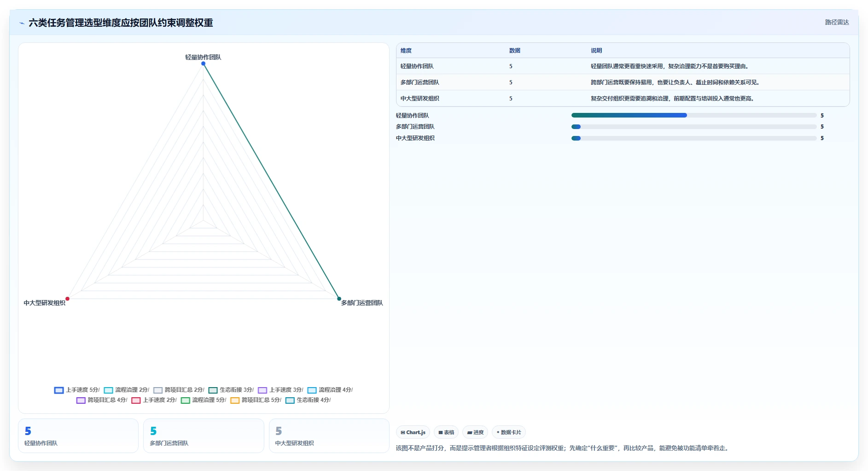Click the 维度 column header

click(406, 51)
